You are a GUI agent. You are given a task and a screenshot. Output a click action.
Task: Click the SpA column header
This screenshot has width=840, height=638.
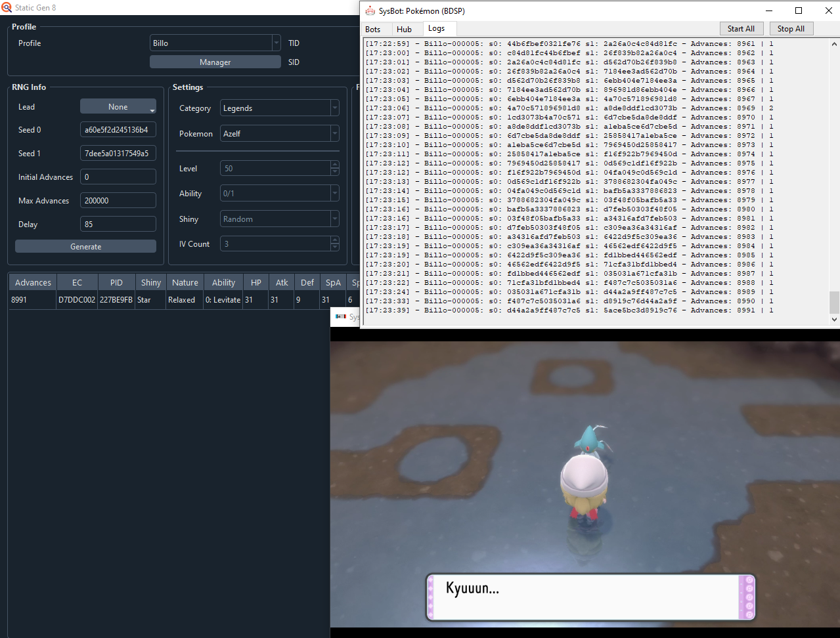[x=333, y=282]
